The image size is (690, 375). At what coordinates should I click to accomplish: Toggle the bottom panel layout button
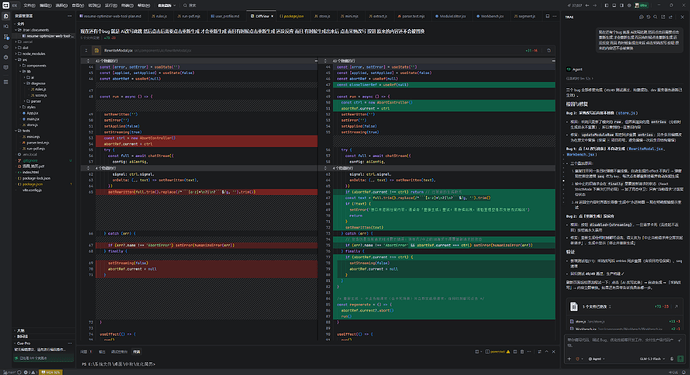[x=614, y=5]
